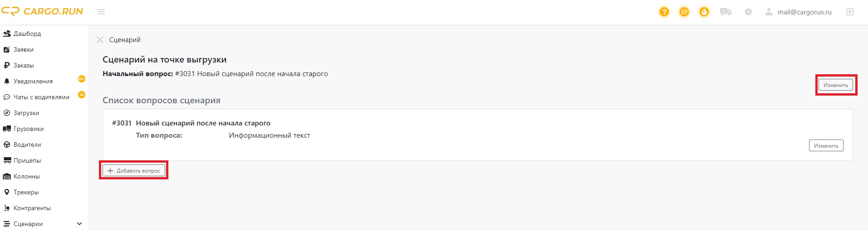Image resolution: width=868 pixels, height=231 pixels.
Task: Expand the Сценарии sidebar chevron
Action: [79, 224]
